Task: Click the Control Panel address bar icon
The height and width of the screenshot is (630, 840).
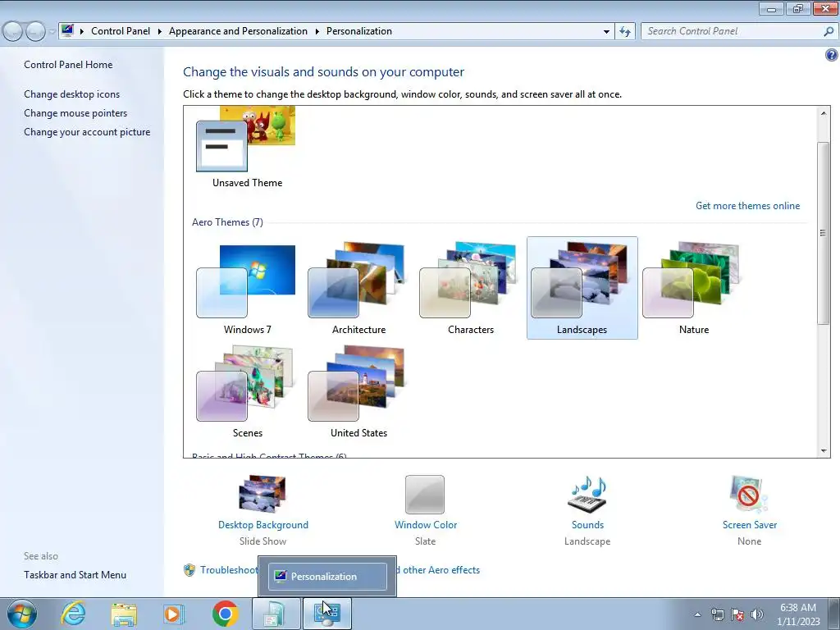Action: (67, 30)
